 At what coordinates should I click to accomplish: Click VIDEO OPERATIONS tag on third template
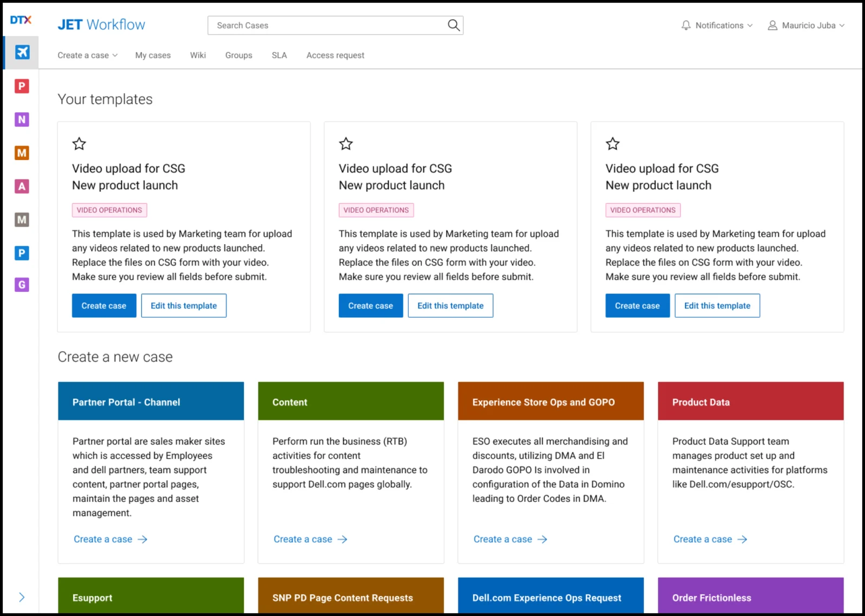pos(643,210)
